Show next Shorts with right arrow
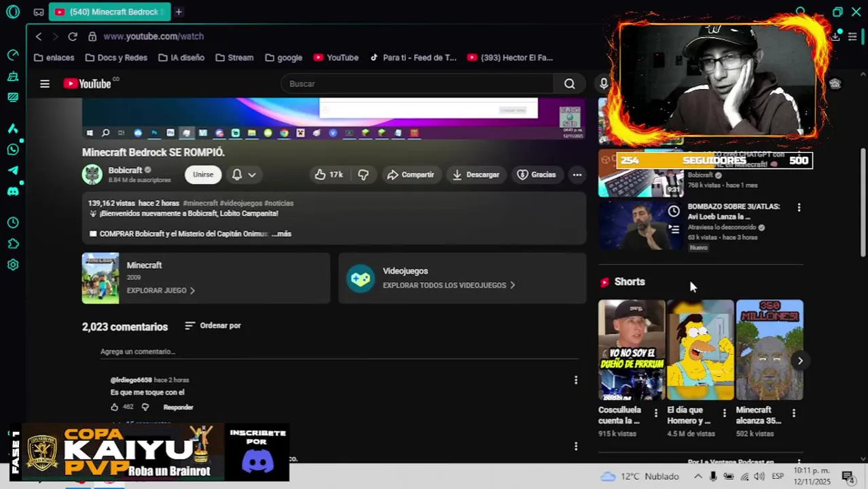 (x=800, y=361)
